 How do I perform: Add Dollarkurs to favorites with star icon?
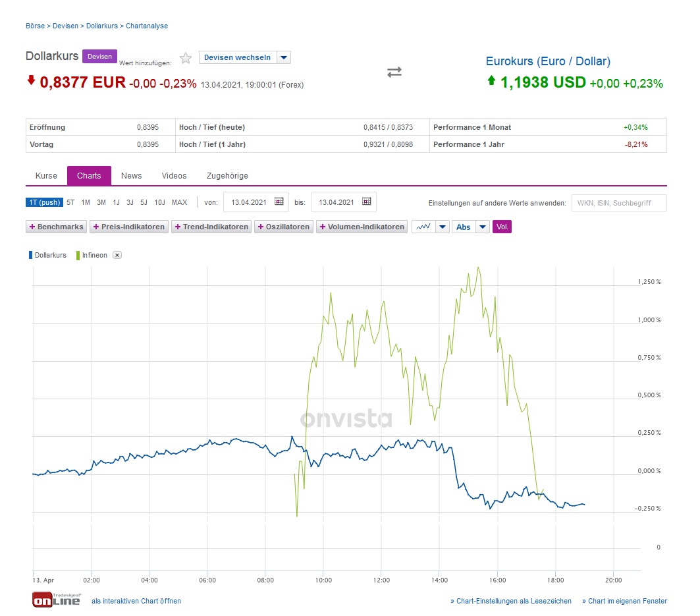coord(186,58)
